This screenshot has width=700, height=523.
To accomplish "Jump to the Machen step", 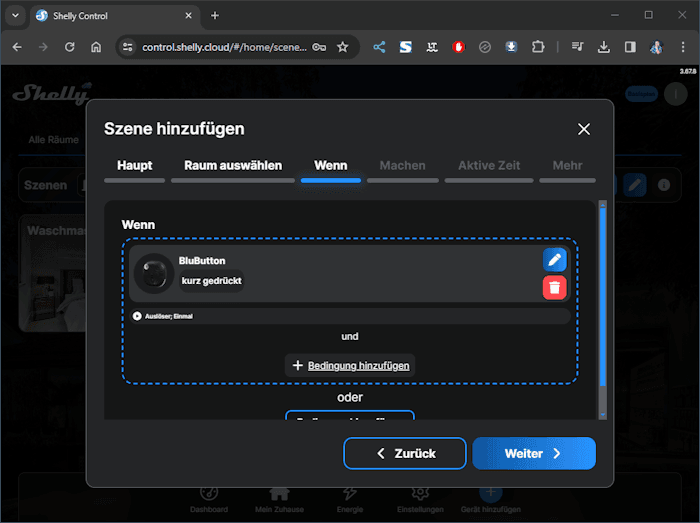I will tap(402, 166).
